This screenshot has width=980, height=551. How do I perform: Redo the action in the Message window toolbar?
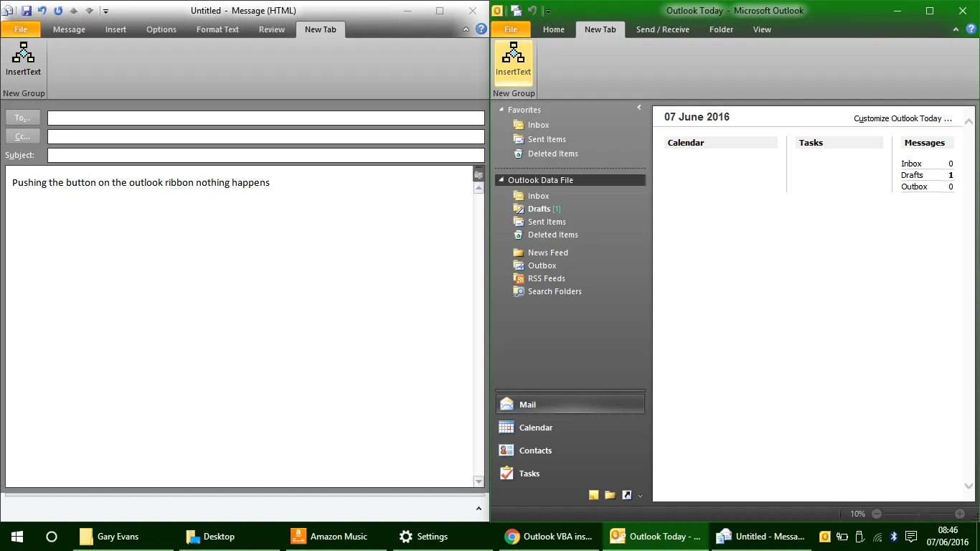[58, 11]
